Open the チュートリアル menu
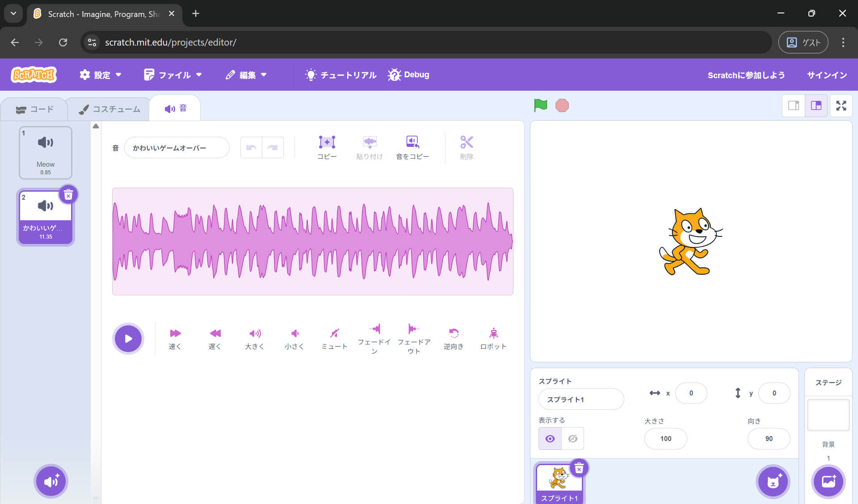 coord(341,75)
